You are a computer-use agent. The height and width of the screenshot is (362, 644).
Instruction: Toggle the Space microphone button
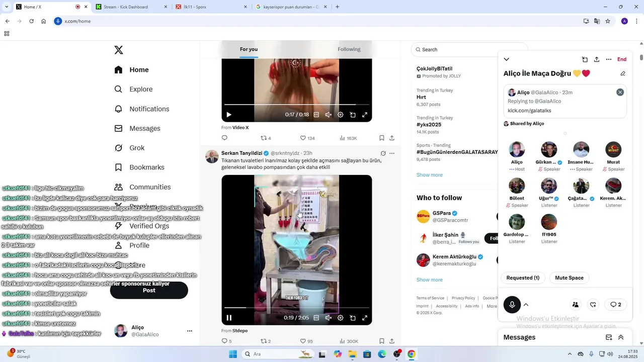[x=512, y=305]
